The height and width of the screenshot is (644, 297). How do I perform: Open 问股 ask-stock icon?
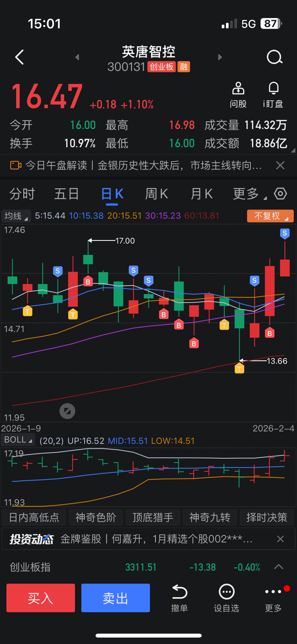(x=238, y=95)
